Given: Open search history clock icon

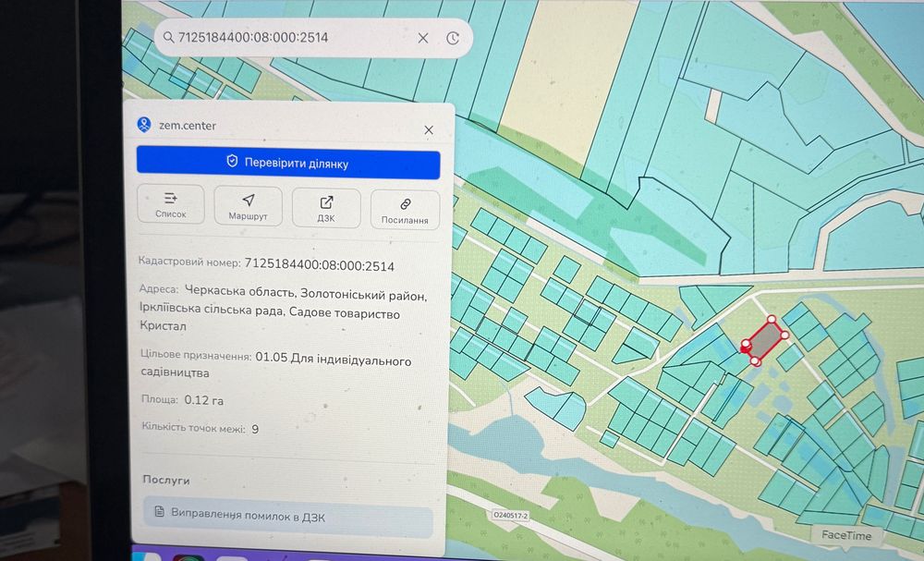Looking at the screenshot, I should [x=453, y=38].
